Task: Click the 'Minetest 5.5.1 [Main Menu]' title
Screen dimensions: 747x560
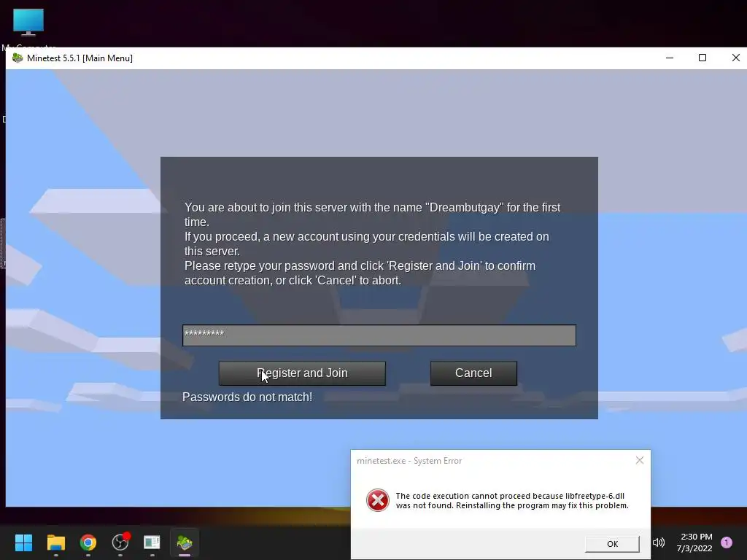Action: tap(80, 58)
